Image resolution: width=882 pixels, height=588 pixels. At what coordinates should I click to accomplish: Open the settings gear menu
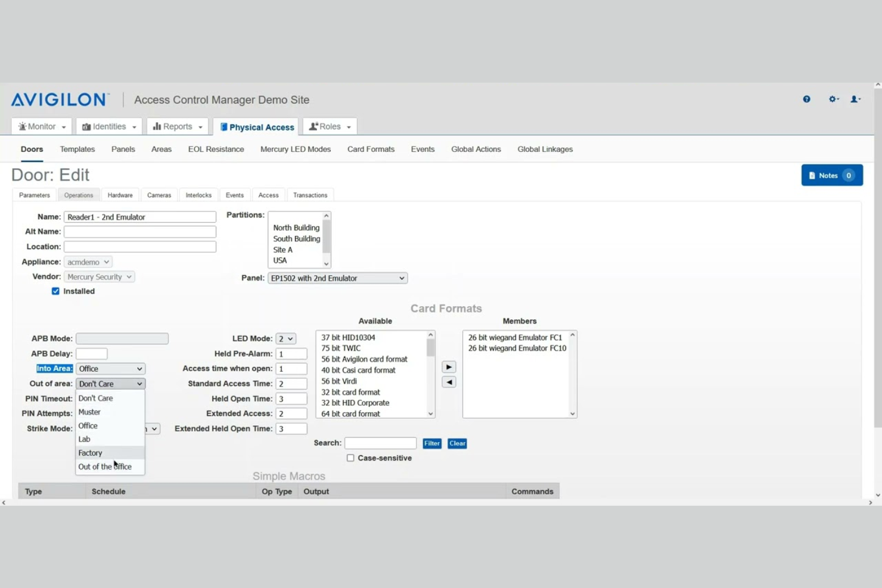(834, 99)
